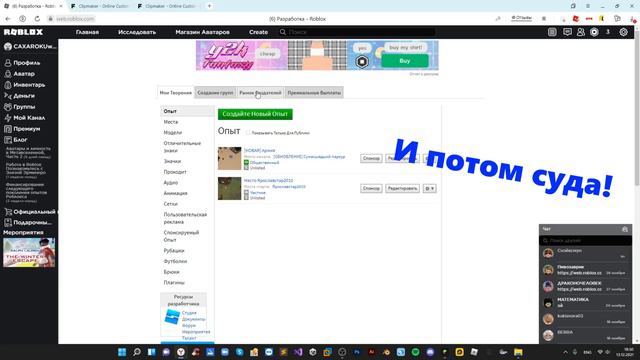This screenshot has height=360, width=640.
Task: Switch to Мои Творения tab
Action: click(x=176, y=93)
